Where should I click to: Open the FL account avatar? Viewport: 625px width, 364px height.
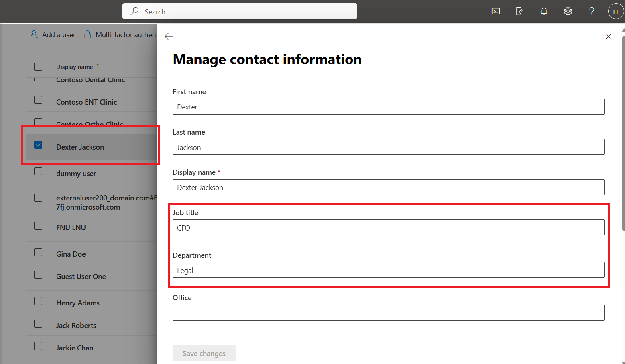(x=616, y=12)
